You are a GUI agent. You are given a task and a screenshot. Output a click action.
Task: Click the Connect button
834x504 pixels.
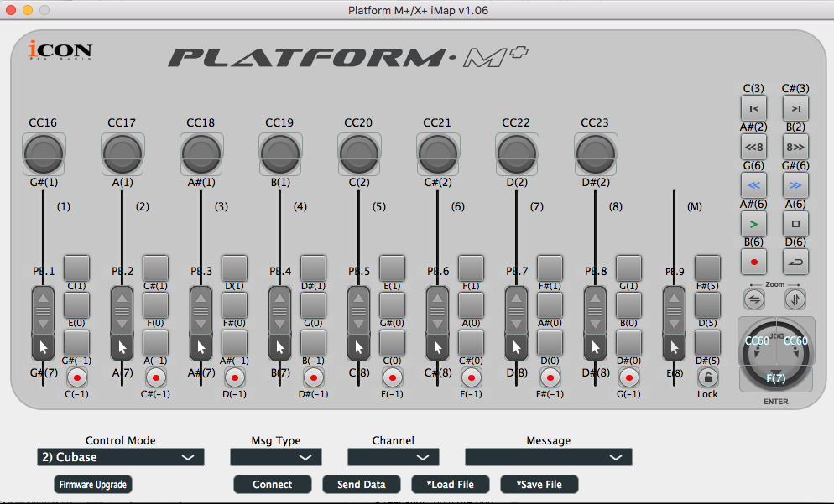273,485
